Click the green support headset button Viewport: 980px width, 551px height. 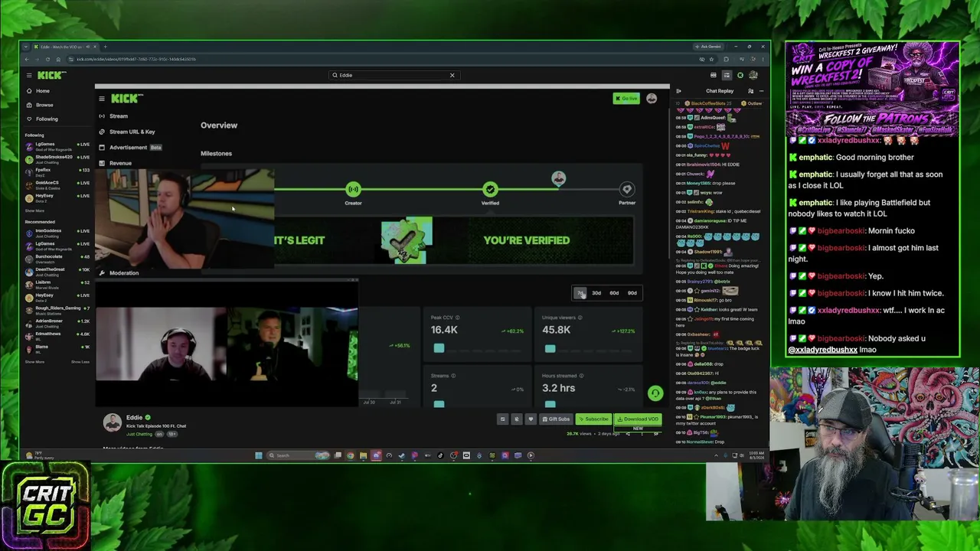pos(655,393)
